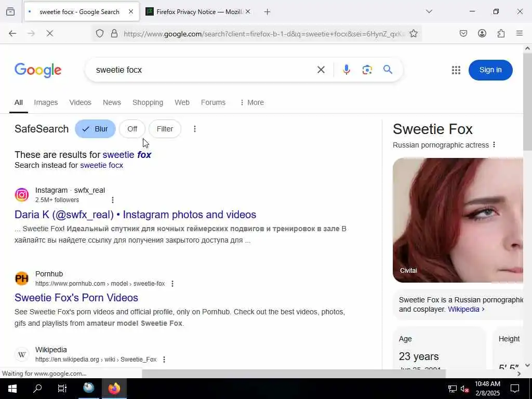The image size is (532, 399).
Task: Open Pornhub result options dots
Action: tap(172, 284)
